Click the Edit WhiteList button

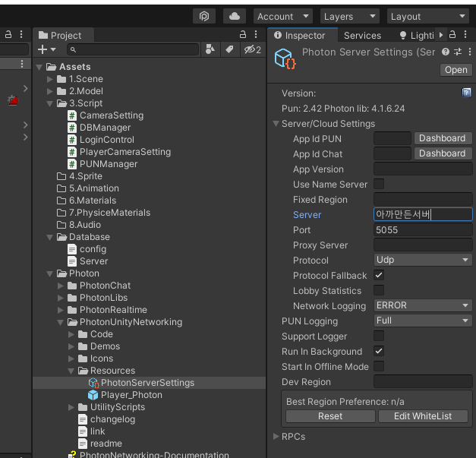(x=423, y=416)
